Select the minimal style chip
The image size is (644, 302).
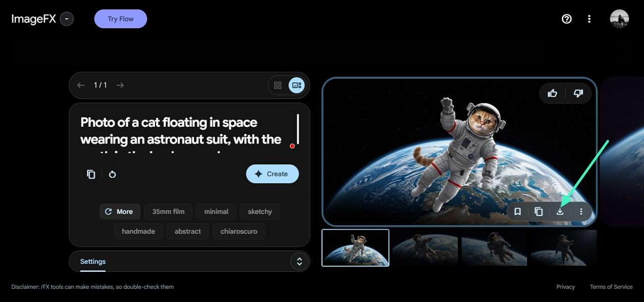[x=216, y=211]
